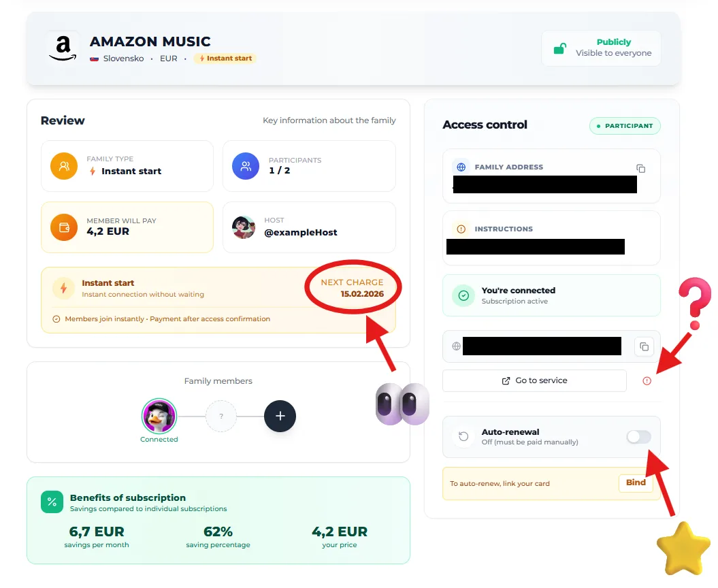Click the Family Type people icon
Screen dimensions: 718x588
pyautogui.click(x=64, y=166)
